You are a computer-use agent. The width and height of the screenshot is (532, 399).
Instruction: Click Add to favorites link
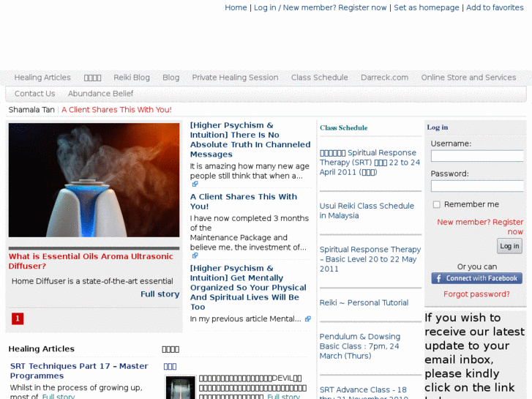[495, 7]
